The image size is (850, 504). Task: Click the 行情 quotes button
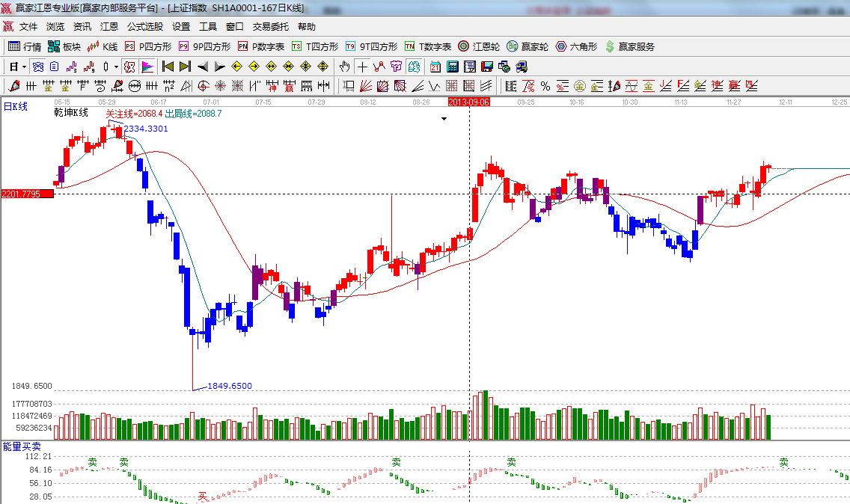tap(25, 46)
